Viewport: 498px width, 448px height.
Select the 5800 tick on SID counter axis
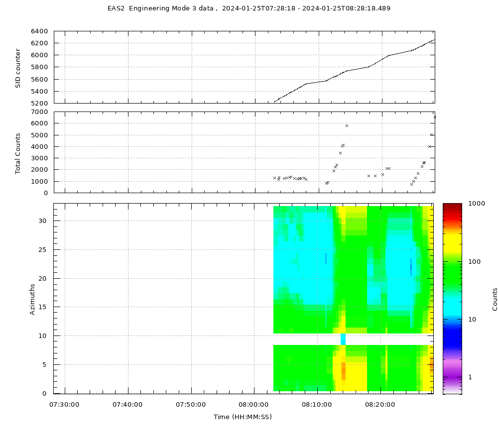tap(39, 67)
